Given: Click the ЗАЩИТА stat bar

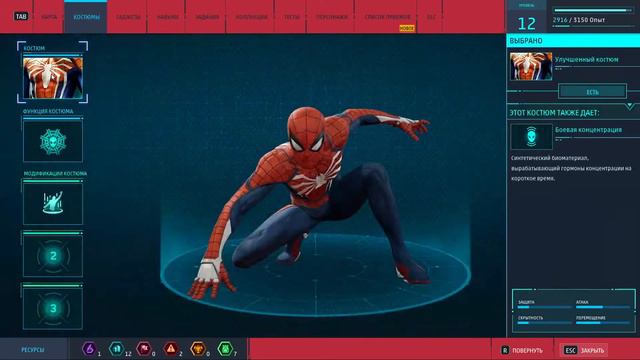Looking at the screenshot, I should [544, 307].
